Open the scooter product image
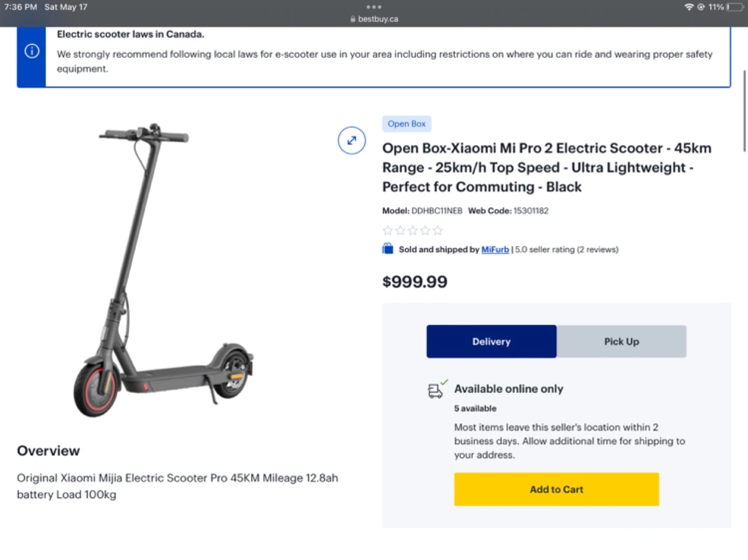This screenshot has width=748, height=560. (164, 270)
